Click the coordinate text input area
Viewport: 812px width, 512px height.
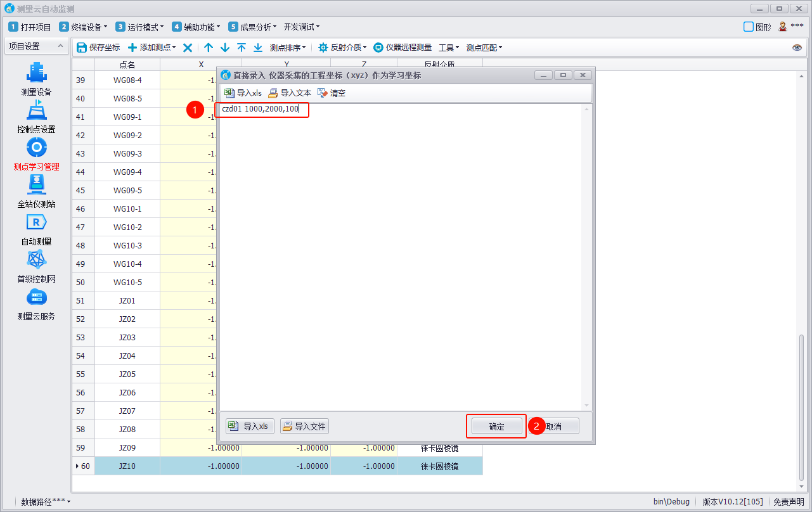point(399,253)
